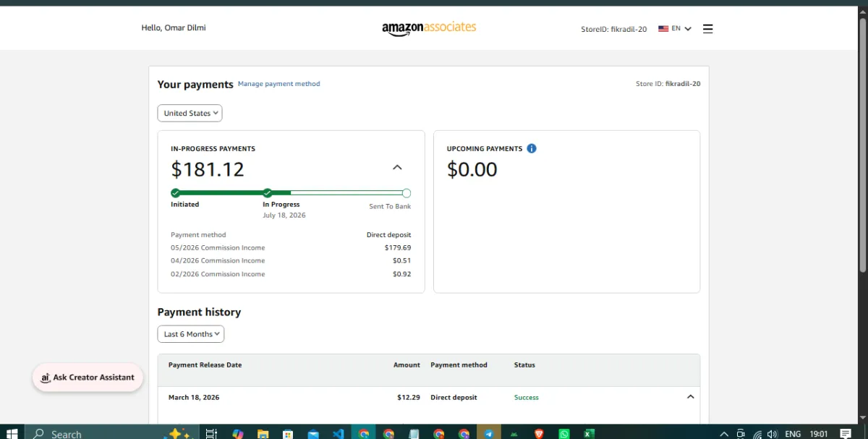Click the Success status text
This screenshot has width=868, height=439.
(x=527, y=398)
